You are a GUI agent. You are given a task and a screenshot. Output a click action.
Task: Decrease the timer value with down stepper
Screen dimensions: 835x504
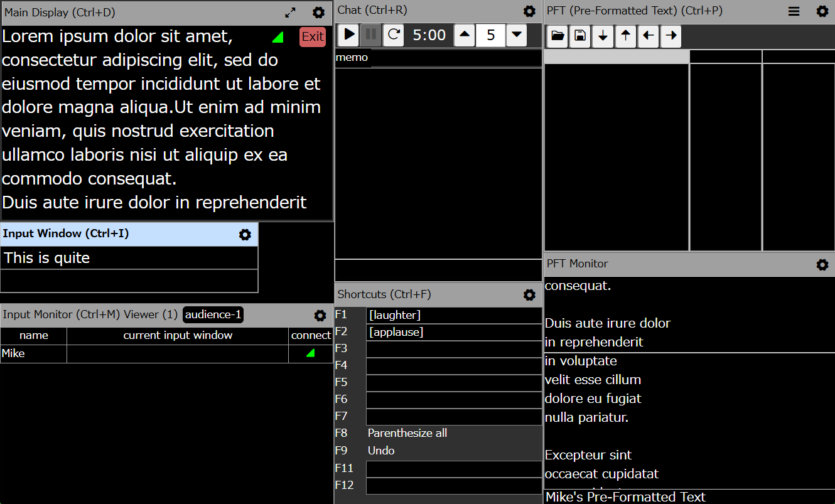[516, 35]
